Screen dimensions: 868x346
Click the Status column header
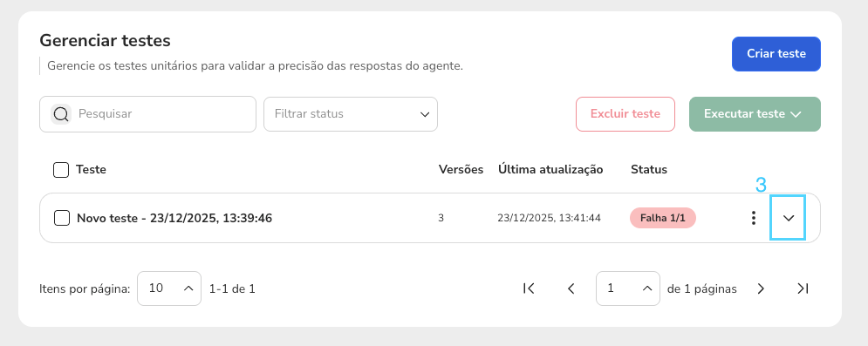649,169
